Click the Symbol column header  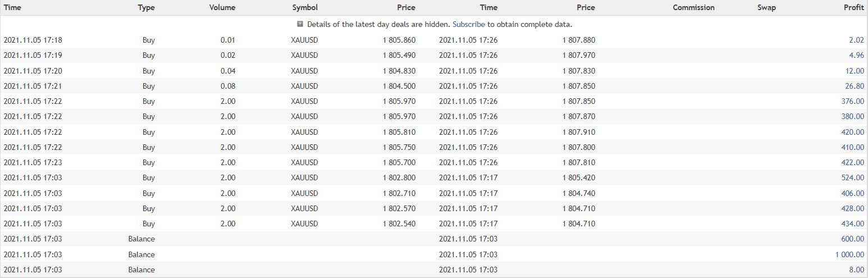(305, 8)
